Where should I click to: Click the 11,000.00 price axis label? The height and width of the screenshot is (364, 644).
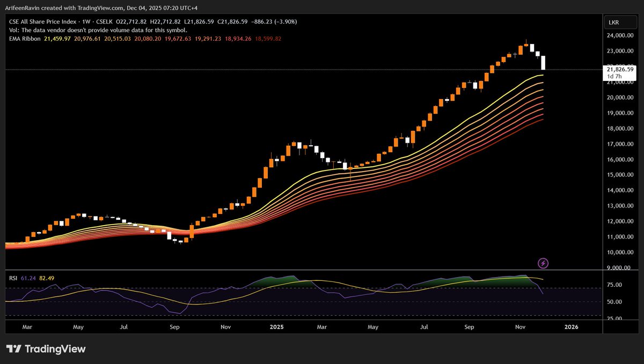pyautogui.click(x=620, y=237)
